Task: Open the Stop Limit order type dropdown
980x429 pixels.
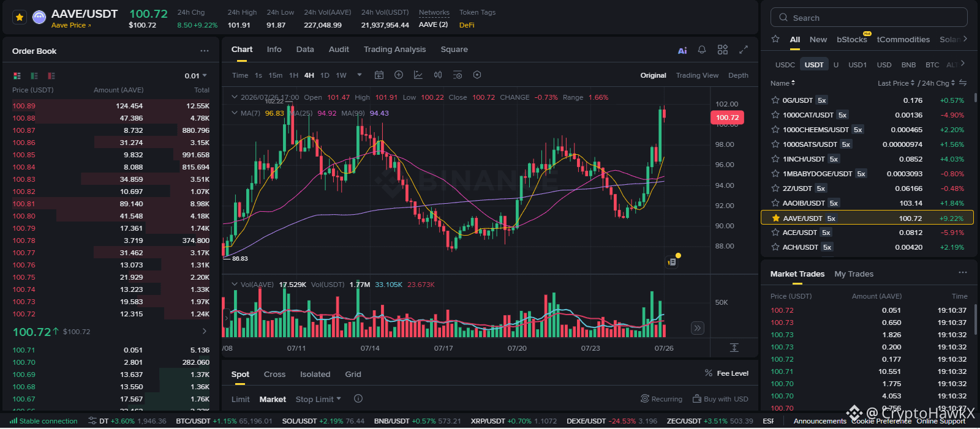Action: [x=318, y=399]
